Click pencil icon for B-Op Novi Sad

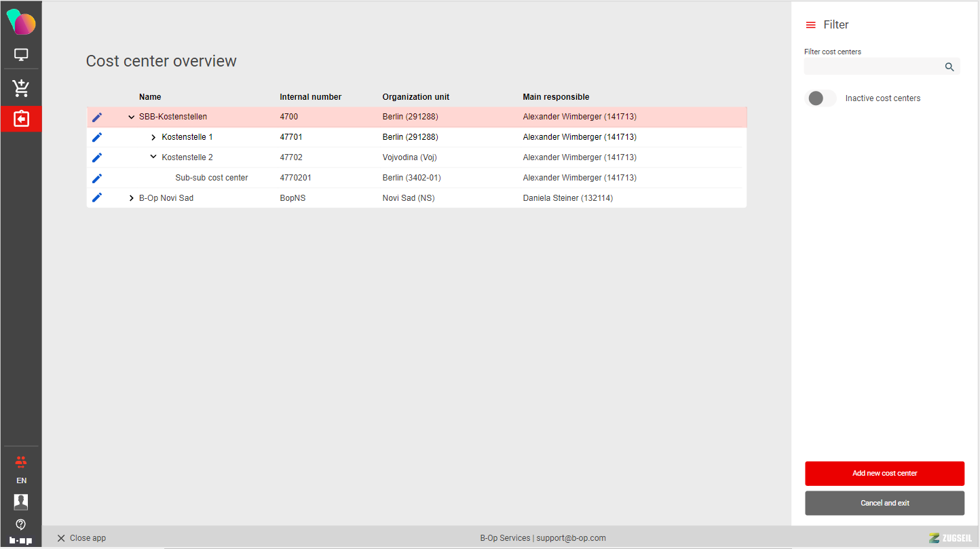click(97, 197)
